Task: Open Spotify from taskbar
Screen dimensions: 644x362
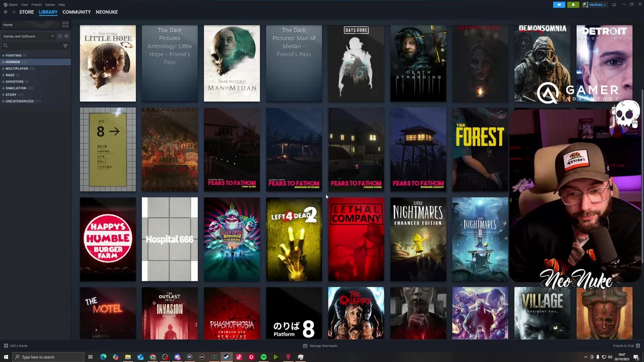Action: [x=264, y=357]
